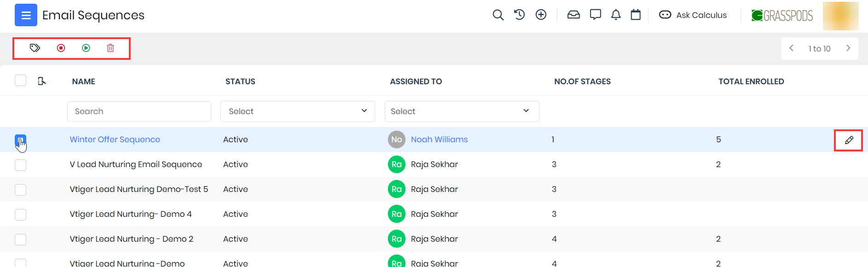The image size is (868, 267).
Task: Click the red trash delete icon
Action: point(110,48)
